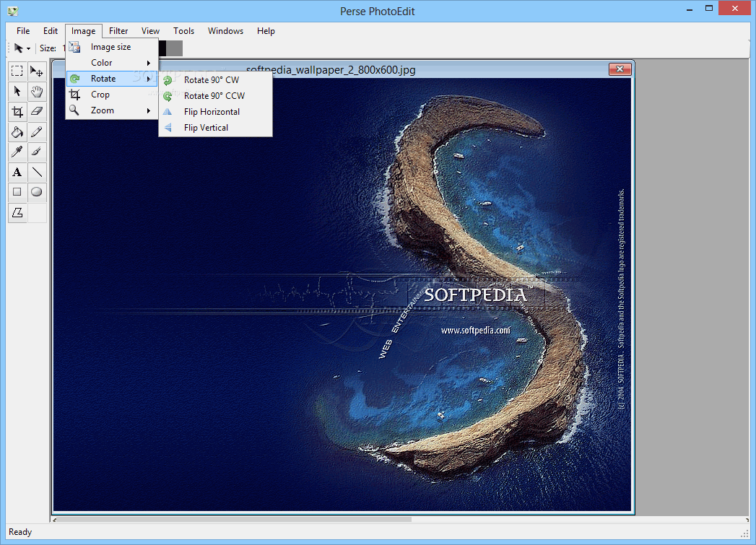
Task: Select the Text tool
Action: pyautogui.click(x=17, y=173)
